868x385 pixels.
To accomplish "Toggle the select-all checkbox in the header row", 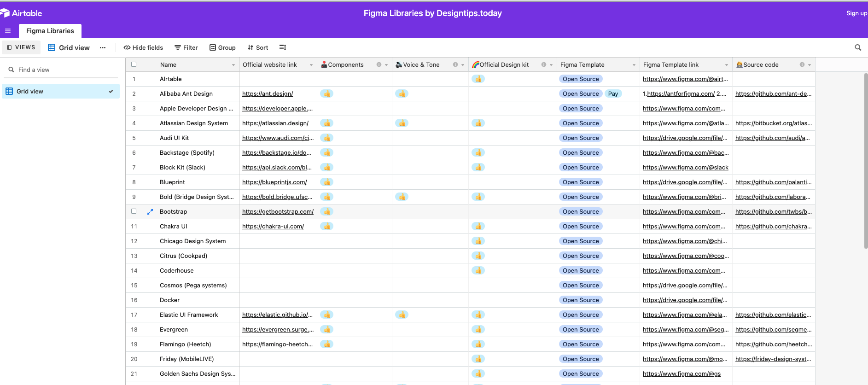I will pyautogui.click(x=134, y=64).
